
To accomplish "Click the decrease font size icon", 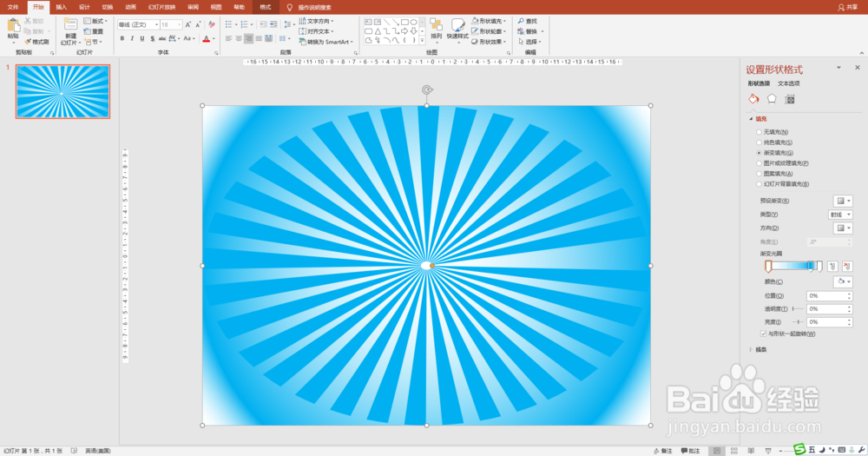I will click(x=198, y=25).
